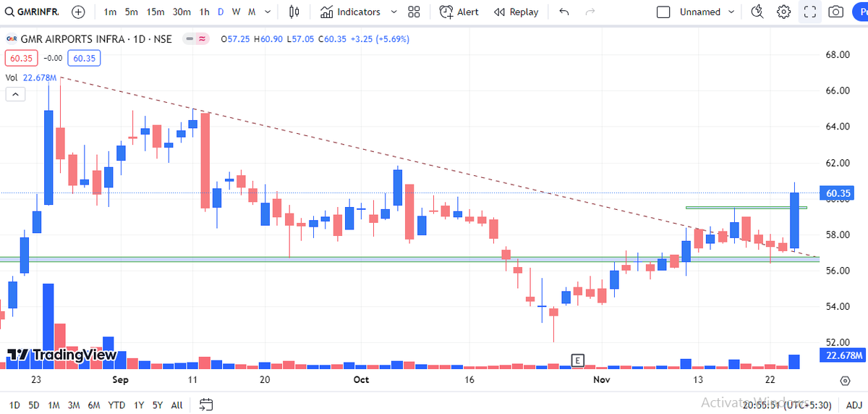The height and width of the screenshot is (414, 868).
Task: Select the 1m timeframe
Action: 110,12
